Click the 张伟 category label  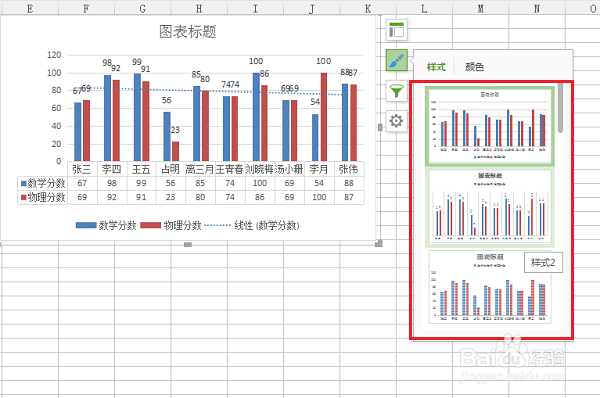(349, 169)
